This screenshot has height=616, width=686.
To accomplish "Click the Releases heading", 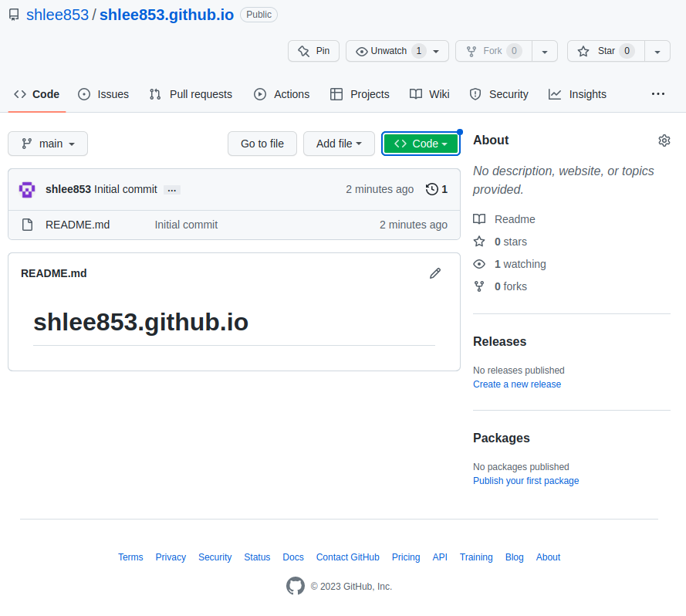I will coord(499,341).
